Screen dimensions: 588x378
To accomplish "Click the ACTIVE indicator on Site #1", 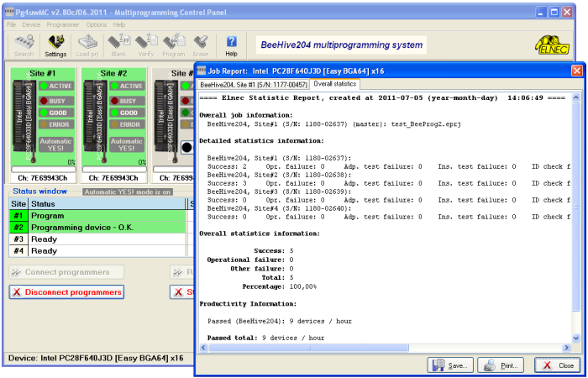I will 56,86.
